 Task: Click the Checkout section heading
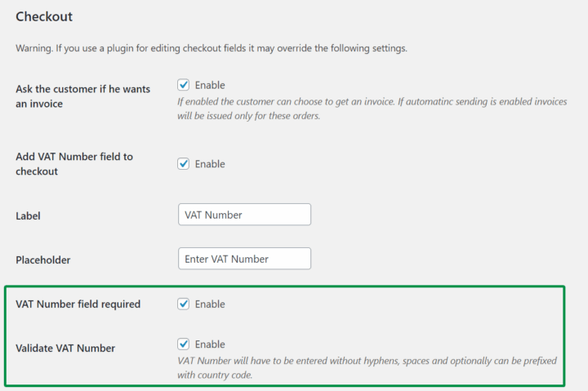click(44, 16)
